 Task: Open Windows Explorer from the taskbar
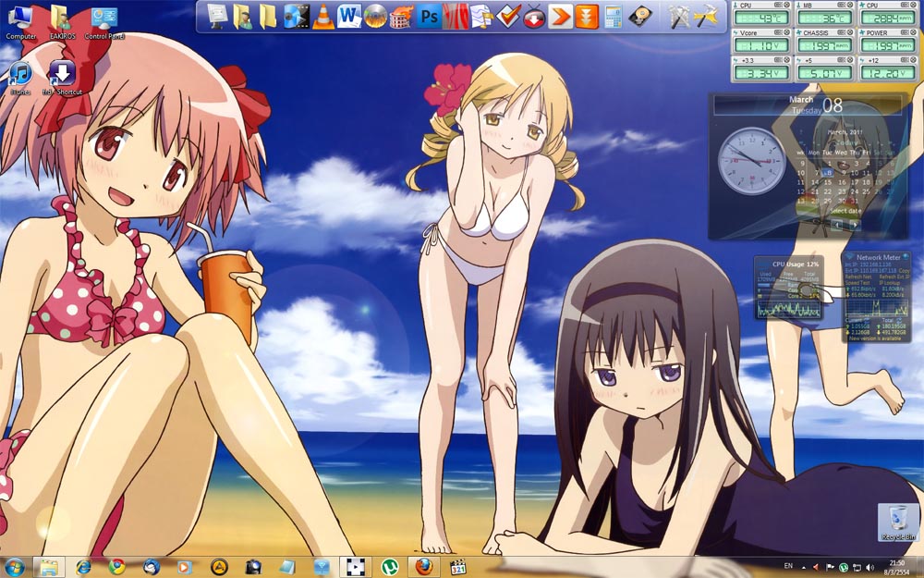click(x=49, y=567)
